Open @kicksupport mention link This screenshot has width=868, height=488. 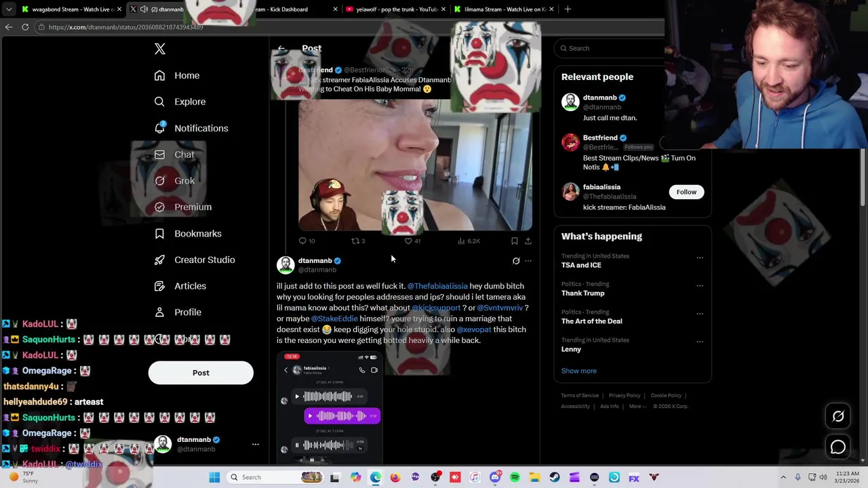pyautogui.click(x=435, y=308)
